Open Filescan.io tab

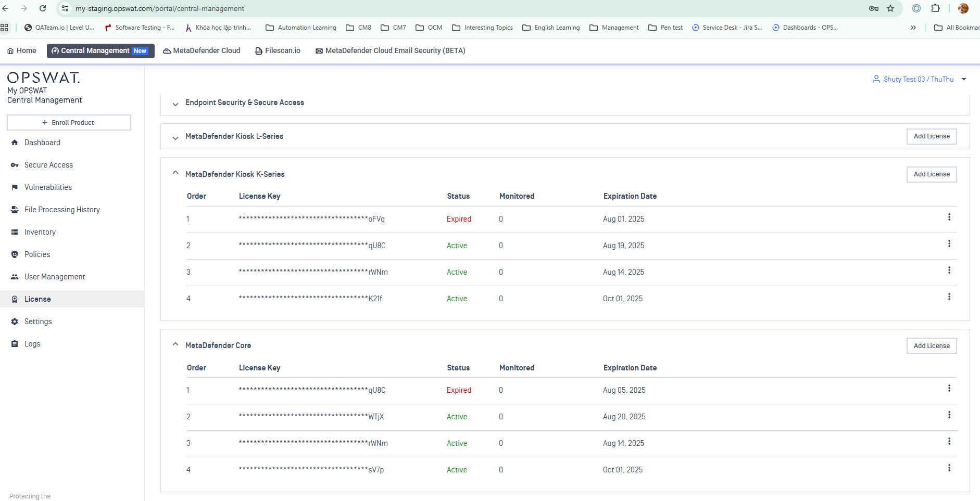click(278, 50)
